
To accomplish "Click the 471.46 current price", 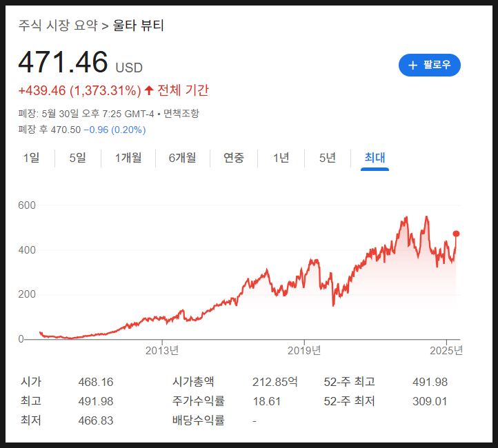I will click(63, 62).
